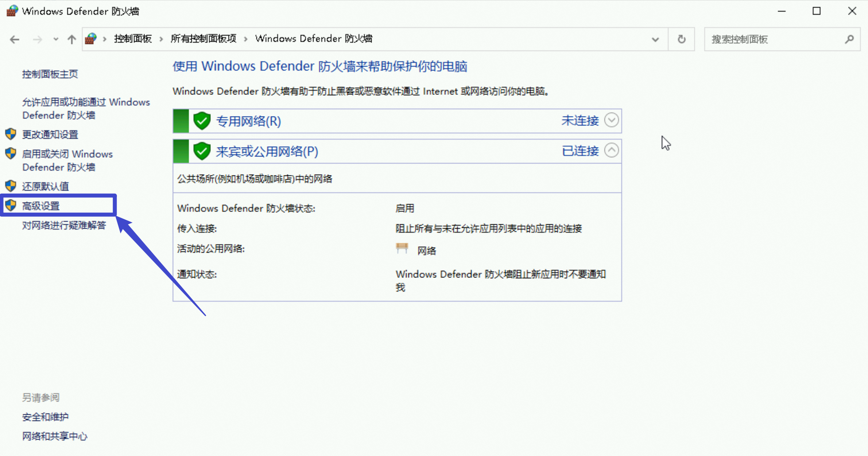Click the Forward navigation arrow
The height and width of the screenshot is (456, 868).
(38, 39)
